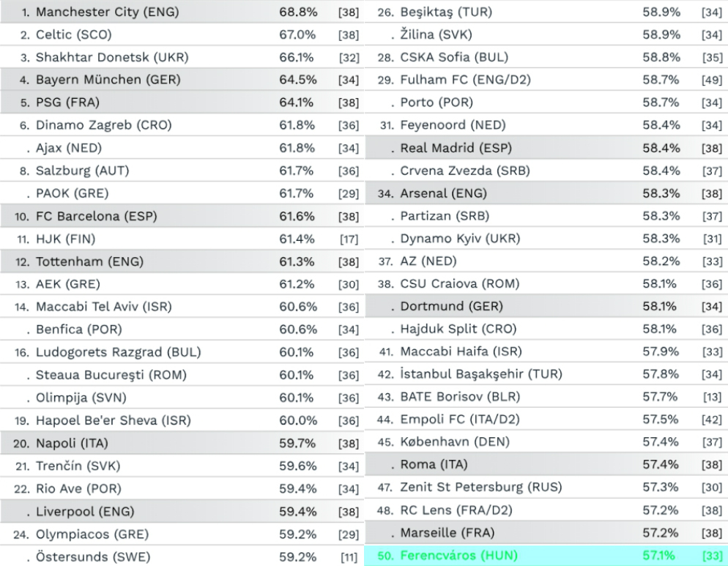The width and height of the screenshot is (728, 566).
Task: Click the [49] matches count for Fulham
Action: 712,80
